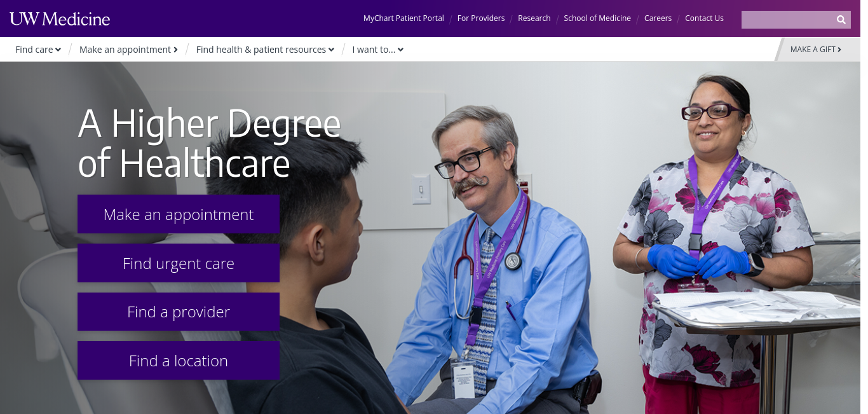The width and height of the screenshot is (868, 414).
Task: Click the purple Make an appointment button
Action: [179, 214]
